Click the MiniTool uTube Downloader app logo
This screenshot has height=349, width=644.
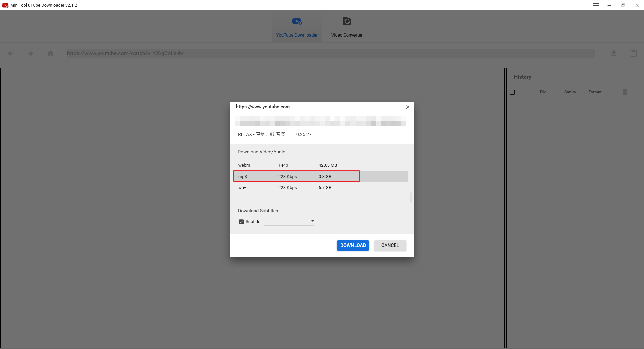point(5,5)
